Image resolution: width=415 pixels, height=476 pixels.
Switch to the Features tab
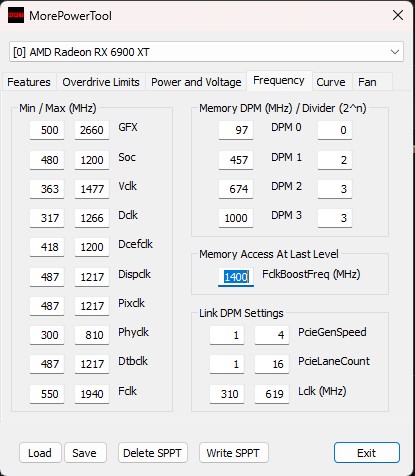[x=29, y=82]
